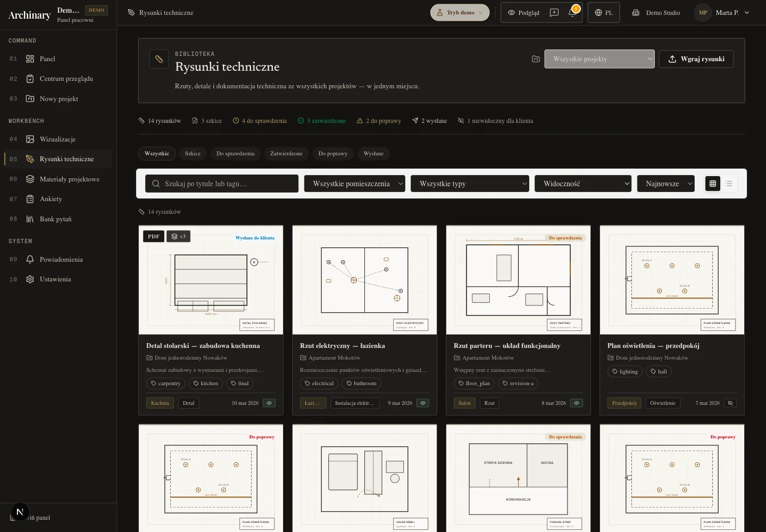
Task: Click the floor_plan tag on Rzut parteru
Action: [474, 384]
